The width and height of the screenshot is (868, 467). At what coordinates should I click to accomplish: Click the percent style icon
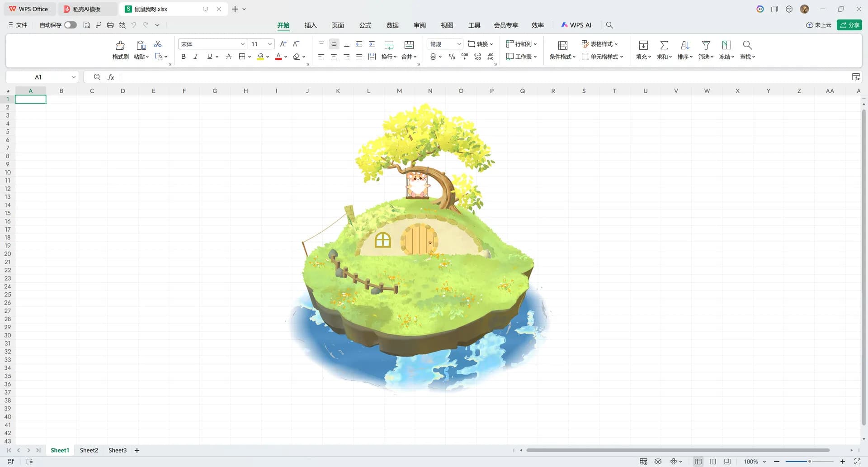click(452, 57)
